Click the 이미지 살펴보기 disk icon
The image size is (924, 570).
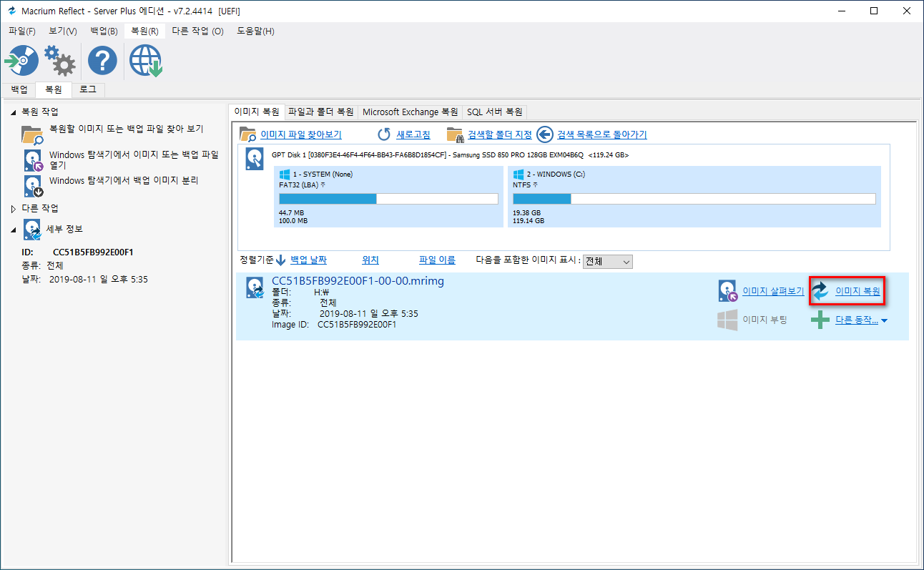[728, 291]
